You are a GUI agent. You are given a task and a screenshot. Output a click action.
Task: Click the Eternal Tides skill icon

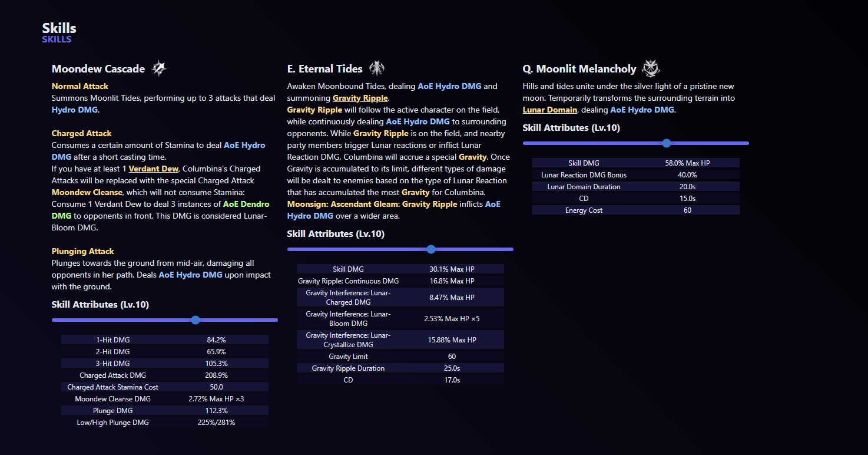[377, 68]
